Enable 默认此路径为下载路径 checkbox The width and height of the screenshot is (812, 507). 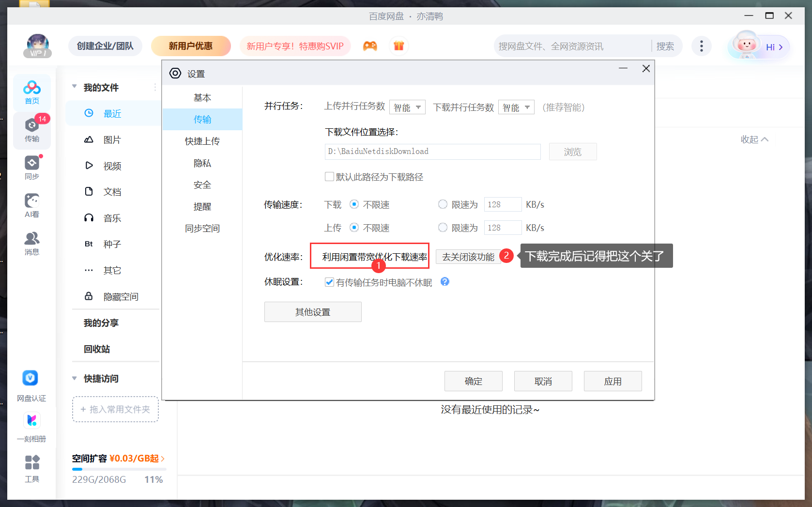click(329, 177)
